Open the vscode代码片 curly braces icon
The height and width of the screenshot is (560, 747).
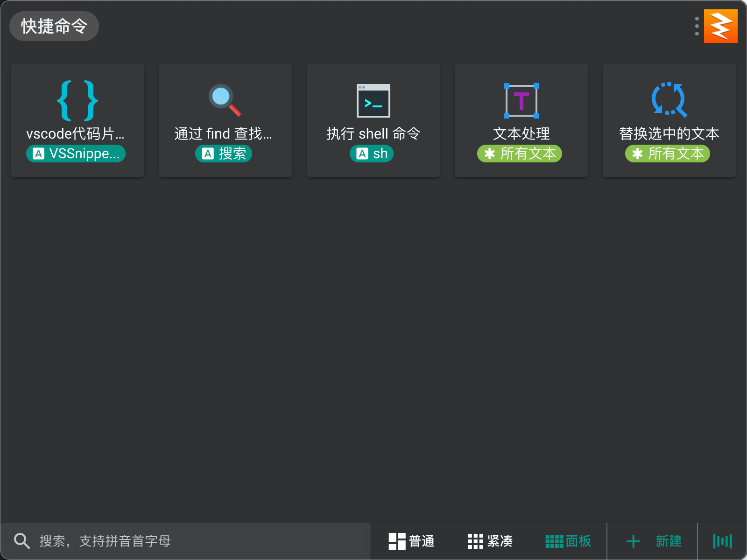[78, 100]
